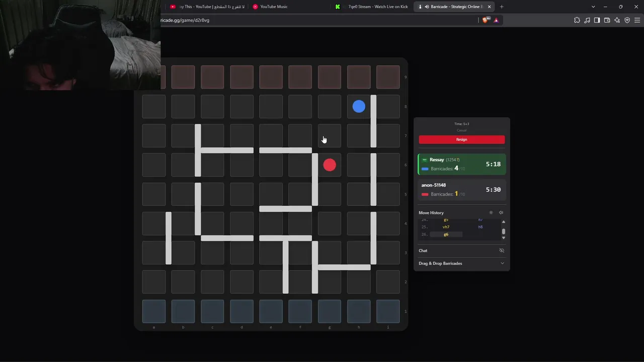This screenshot has height=362, width=644.
Task: Click board square f6
Action: [300, 165]
